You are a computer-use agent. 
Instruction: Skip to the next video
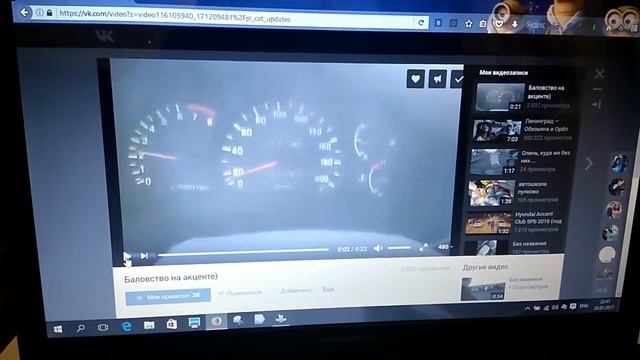tap(144, 256)
